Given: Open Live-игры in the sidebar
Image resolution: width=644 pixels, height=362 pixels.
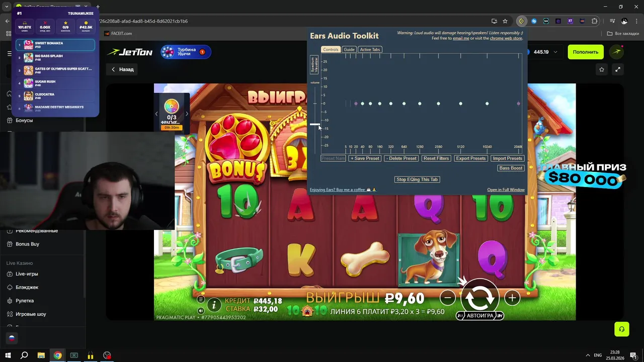Looking at the screenshot, I should click(27, 274).
